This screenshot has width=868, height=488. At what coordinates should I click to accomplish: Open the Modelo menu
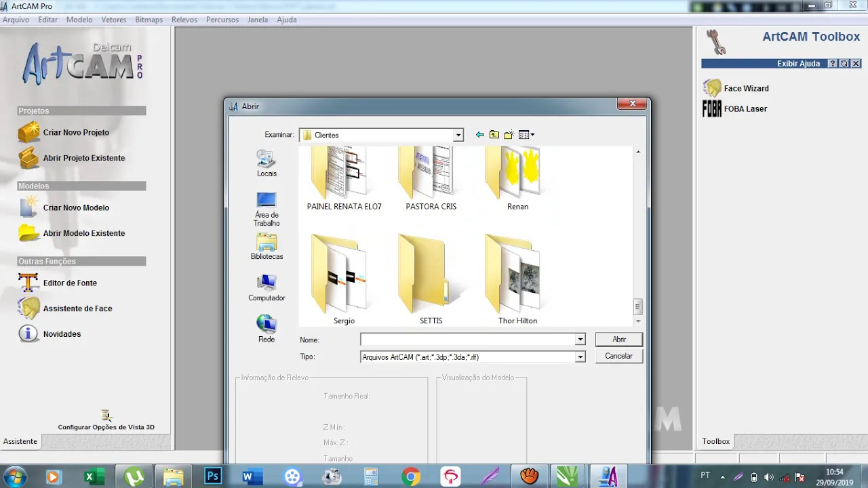(x=79, y=20)
